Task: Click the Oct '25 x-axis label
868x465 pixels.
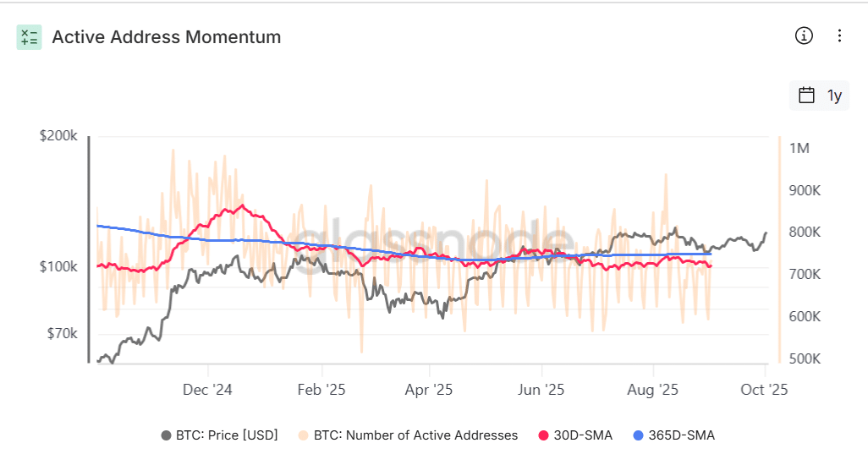Action: [765, 390]
